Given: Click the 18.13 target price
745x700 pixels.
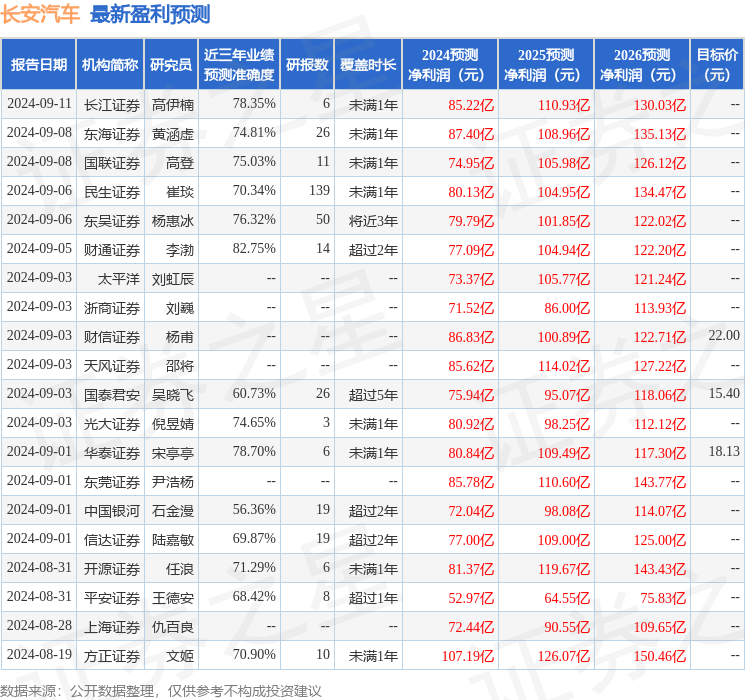Looking at the screenshot, I should click(724, 451).
